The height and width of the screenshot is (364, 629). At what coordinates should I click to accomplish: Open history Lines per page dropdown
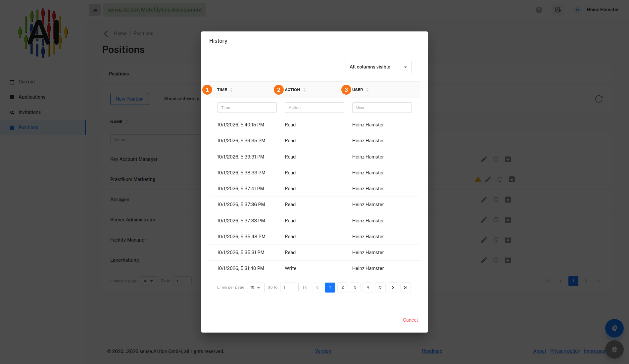click(x=256, y=287)
